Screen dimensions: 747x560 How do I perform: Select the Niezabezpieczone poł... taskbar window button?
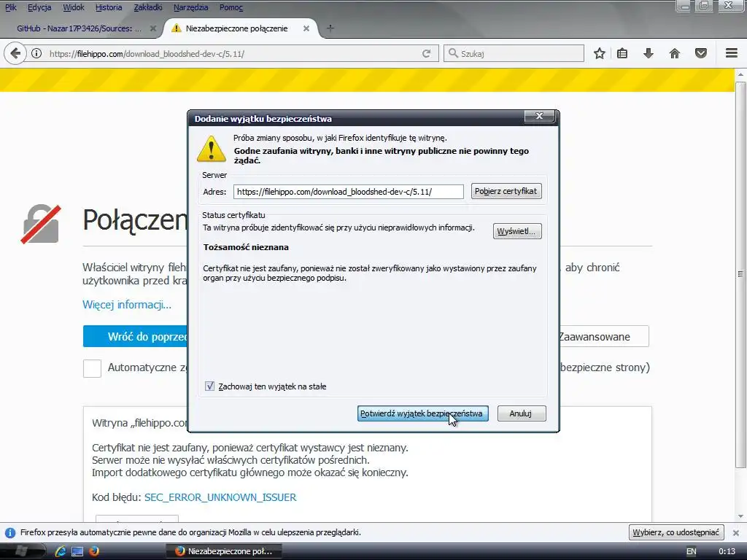224,551
